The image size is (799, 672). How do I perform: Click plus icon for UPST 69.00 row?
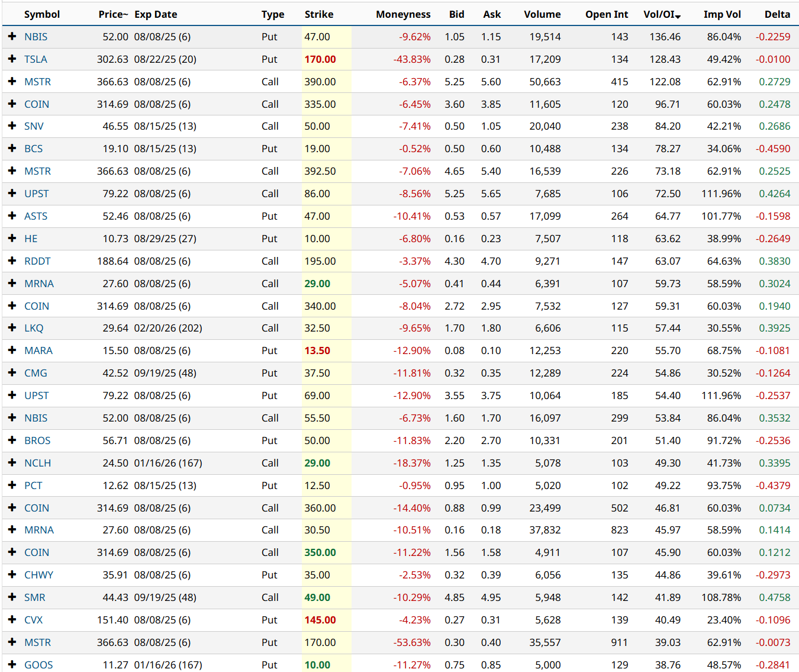click(12, 396)
